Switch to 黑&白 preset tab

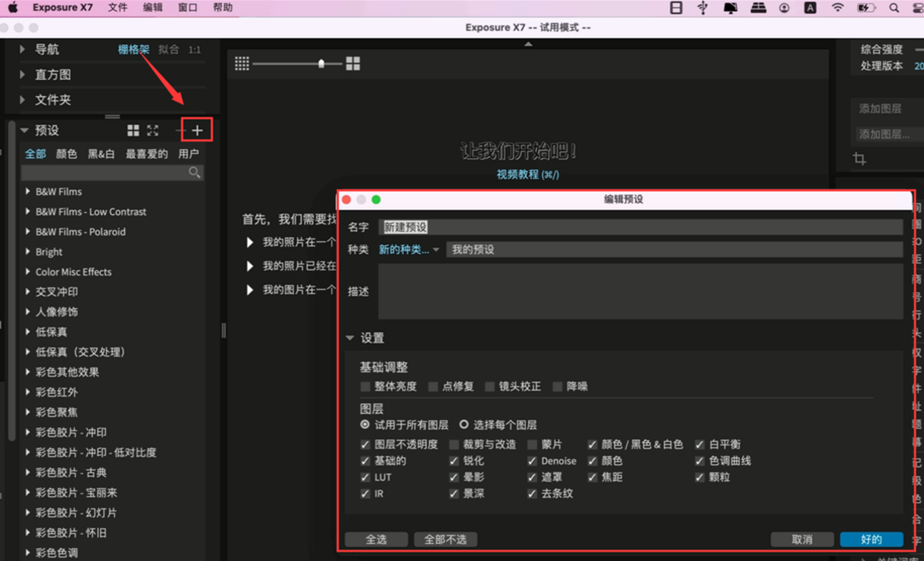[x=101, y=154]
